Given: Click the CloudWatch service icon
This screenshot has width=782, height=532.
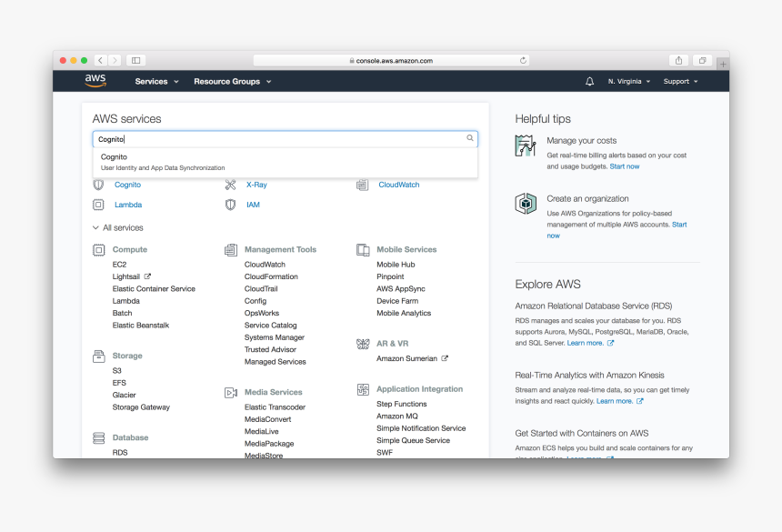Looking at the screenshot, I should pyautogui.click(x=363, y=185).
